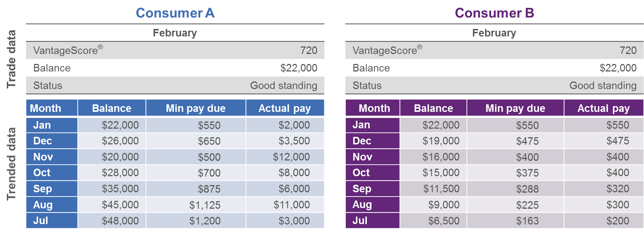Select Consumer B February header
The width and height of the screenshot is (644, 233).
(494, 33)
